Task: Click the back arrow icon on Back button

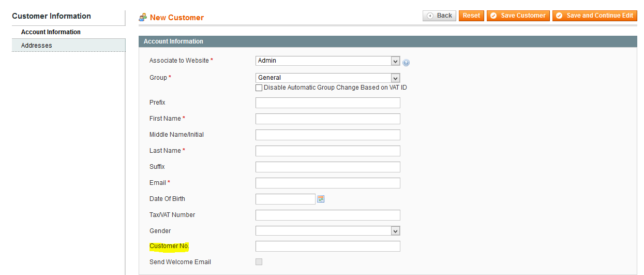Action: [430, 16]
